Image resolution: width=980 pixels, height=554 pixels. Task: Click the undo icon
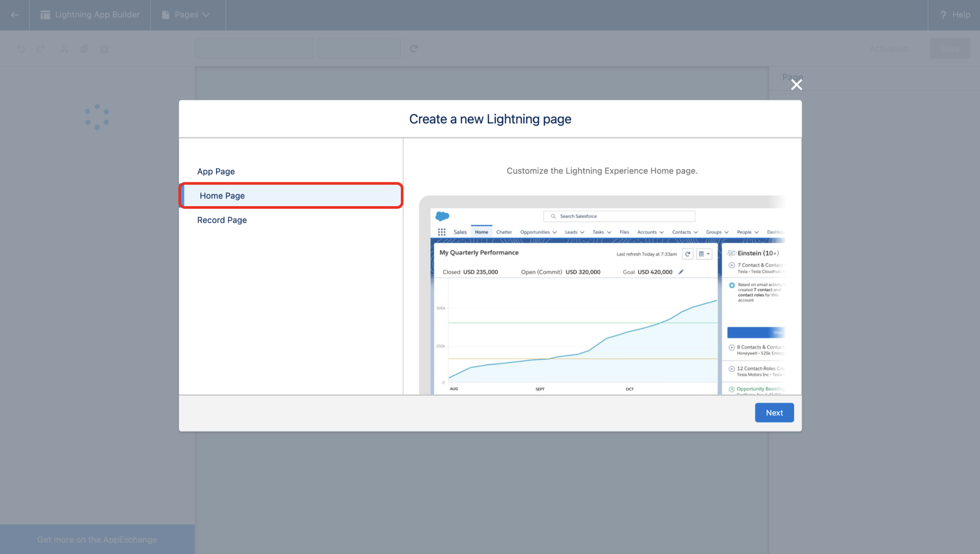(x=21, y=49)
